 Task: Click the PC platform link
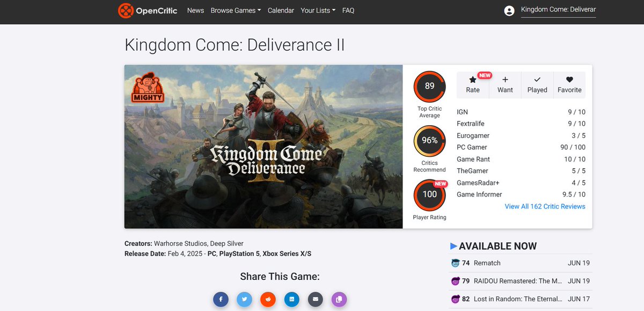211,254
